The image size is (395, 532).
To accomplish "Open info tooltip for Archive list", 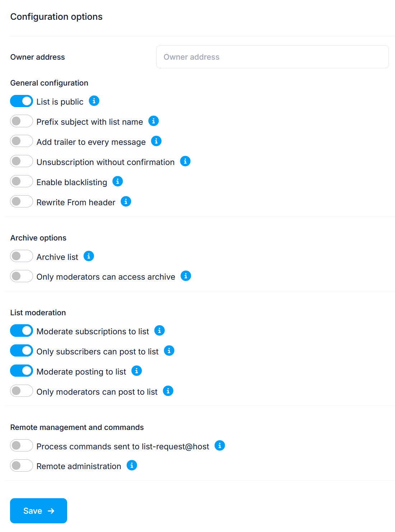I will coord(88,256).
